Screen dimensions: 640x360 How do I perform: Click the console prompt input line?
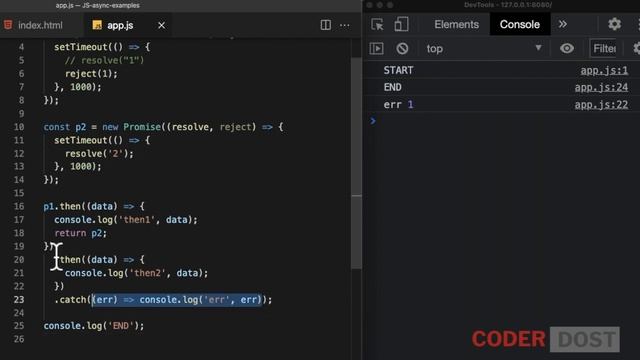pos(501,121)
